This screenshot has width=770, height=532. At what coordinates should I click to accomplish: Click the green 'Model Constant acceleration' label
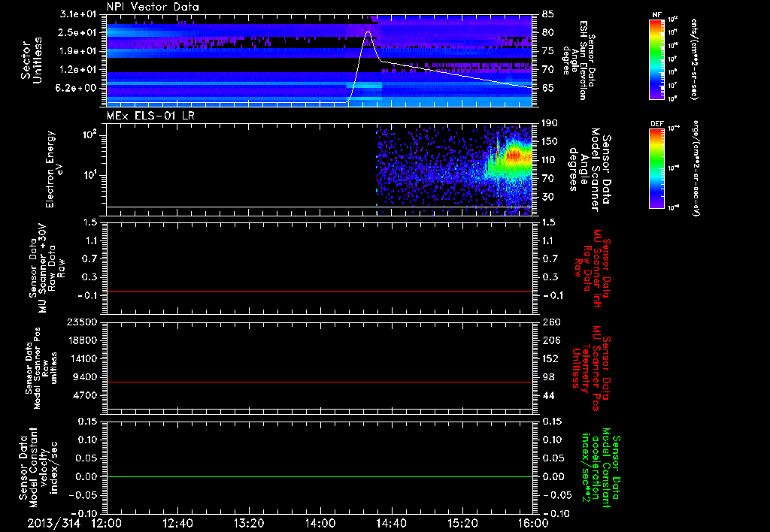pyautogui.click(x=601, y=467)
